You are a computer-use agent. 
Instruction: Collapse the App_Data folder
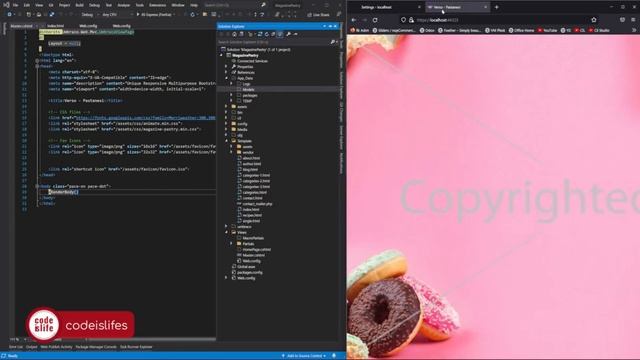pos(227,78)
